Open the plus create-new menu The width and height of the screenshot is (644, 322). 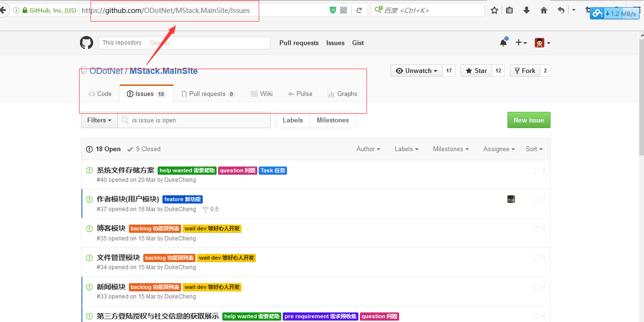[x=521, y=43]
